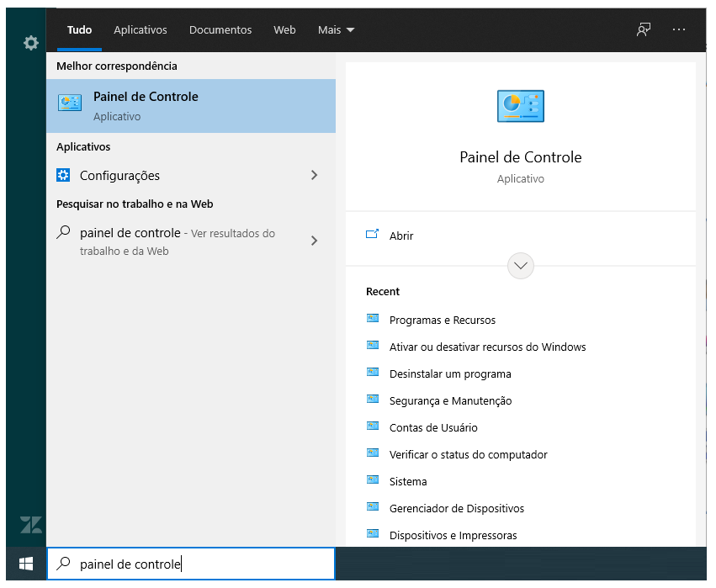Click the icon beside Verificar o status do computador
The image size is (716, 588).
click(373, 453)
